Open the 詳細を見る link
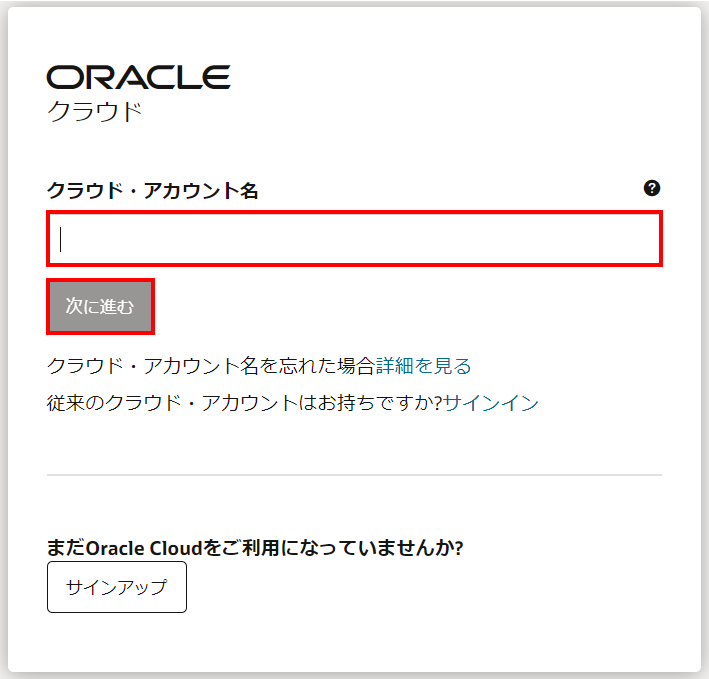This screenshot has height=679, width=709. pos(423,366)
